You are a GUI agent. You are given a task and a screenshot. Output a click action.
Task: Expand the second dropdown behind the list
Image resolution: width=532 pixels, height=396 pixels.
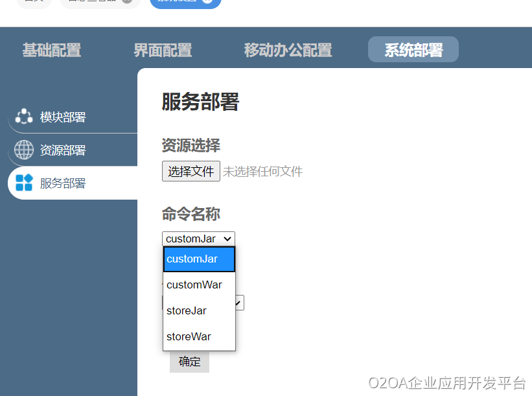(x=239, y=303)
